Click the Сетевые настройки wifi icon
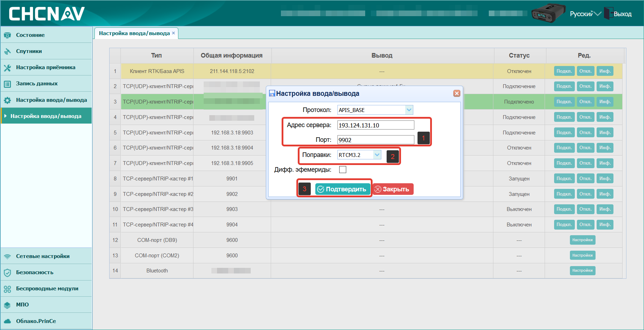Image resolution: width=644 pixels, height=330 pixels. (x=7, y=256)
